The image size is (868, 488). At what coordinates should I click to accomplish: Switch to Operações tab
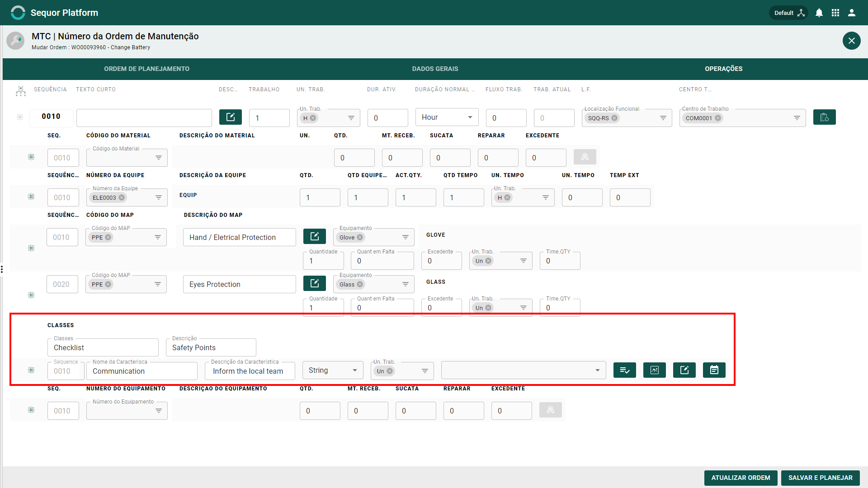tap(723, 69)
